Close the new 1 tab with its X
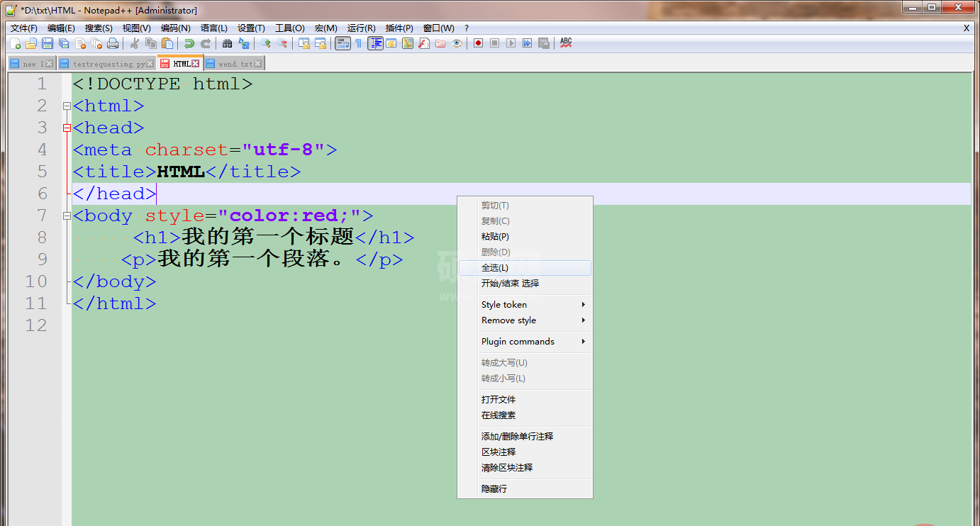 coord(50,64)
